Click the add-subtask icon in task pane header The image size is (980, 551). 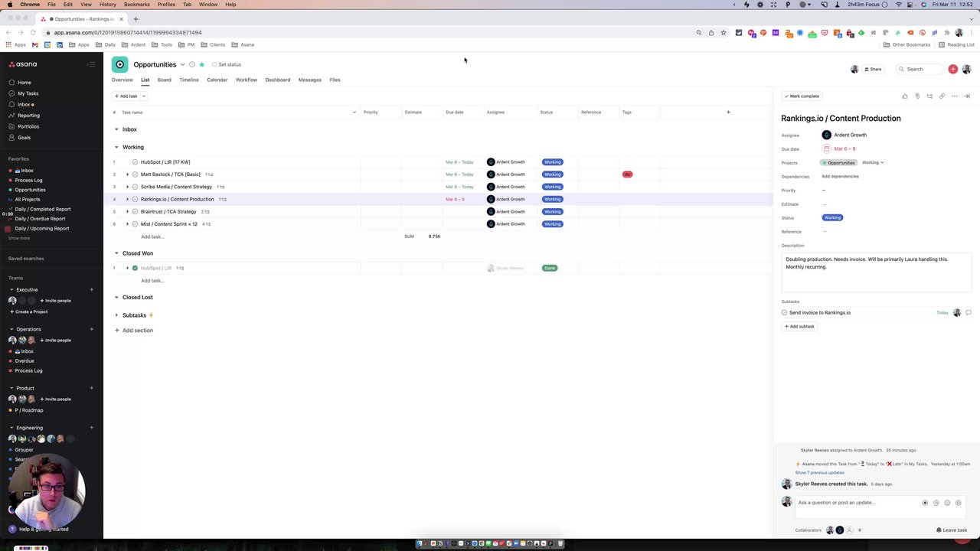point(929,96)
